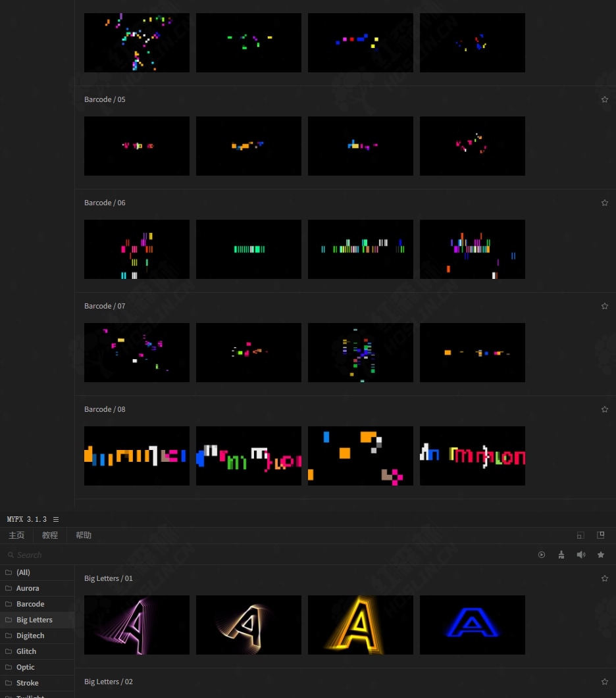Screen dimensions: 616x698
Task: Select the Big Letters category
Action: pyautogui.click(x=38, y=620)
